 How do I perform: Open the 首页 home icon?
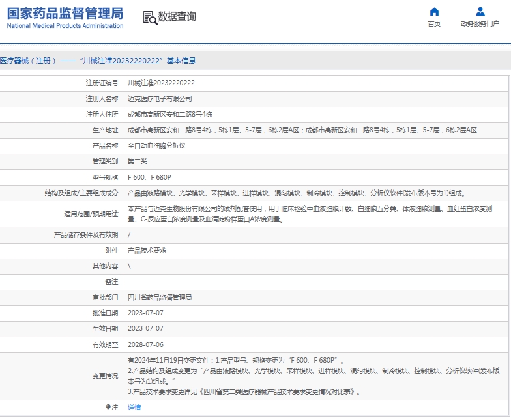434,12
